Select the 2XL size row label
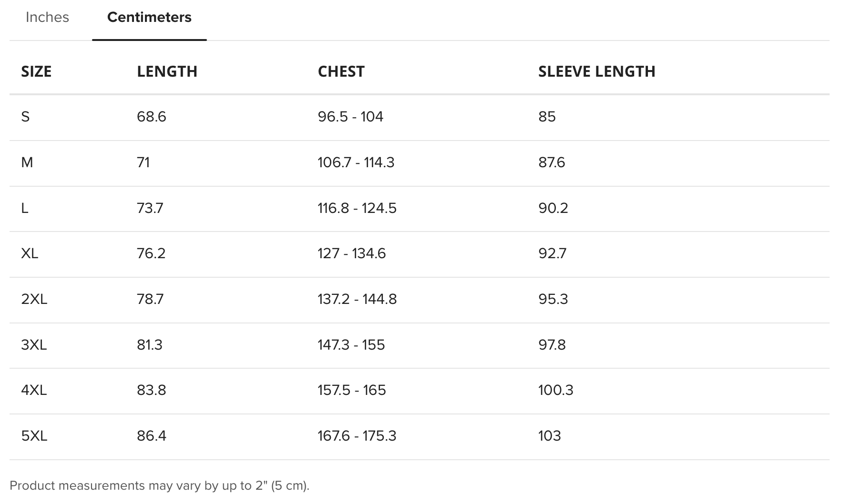This screenshot has width=842, height=504. (34, 299)
